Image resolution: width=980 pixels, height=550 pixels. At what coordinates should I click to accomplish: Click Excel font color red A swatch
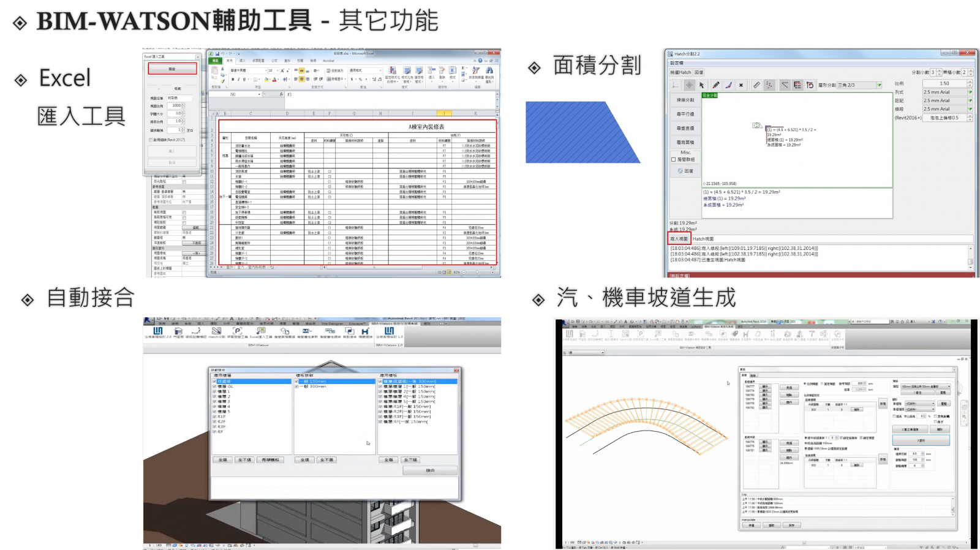[274, 79]
